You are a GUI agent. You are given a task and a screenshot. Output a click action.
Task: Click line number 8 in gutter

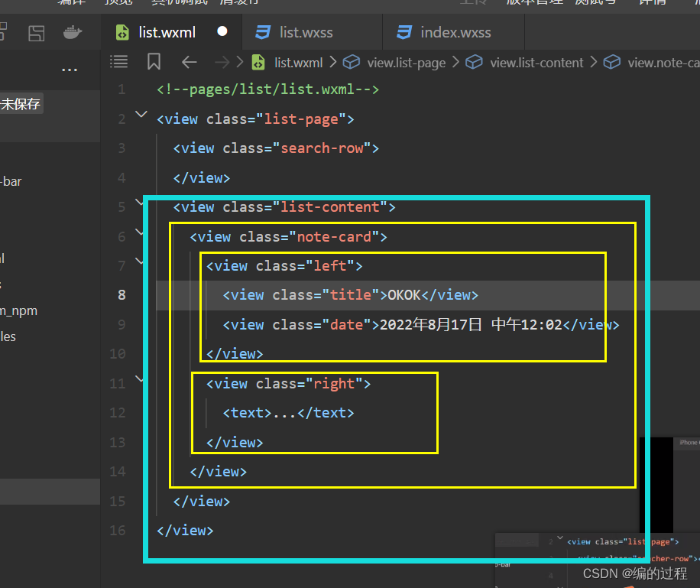(x=122, y=295)
